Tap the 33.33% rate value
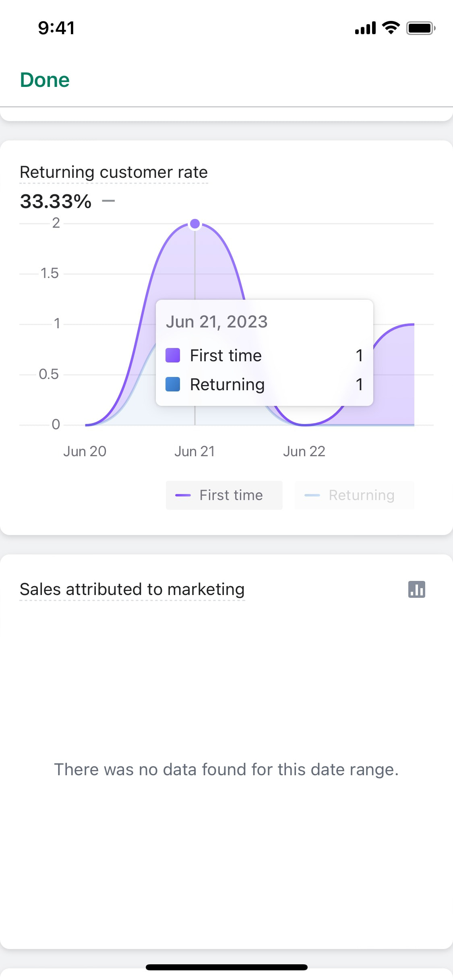The height and width of the screenshot is (980, 453). coord(56,201)
